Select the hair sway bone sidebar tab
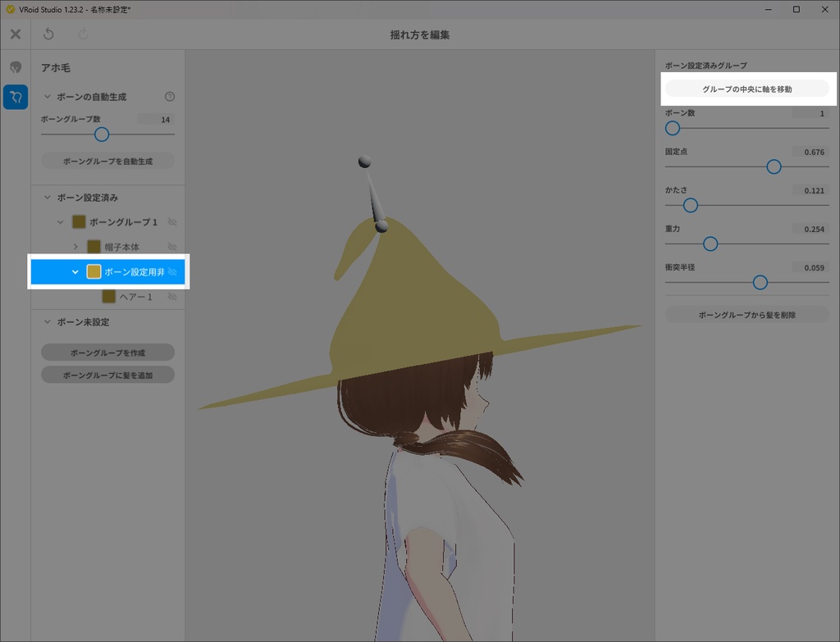 click(16, 97)
